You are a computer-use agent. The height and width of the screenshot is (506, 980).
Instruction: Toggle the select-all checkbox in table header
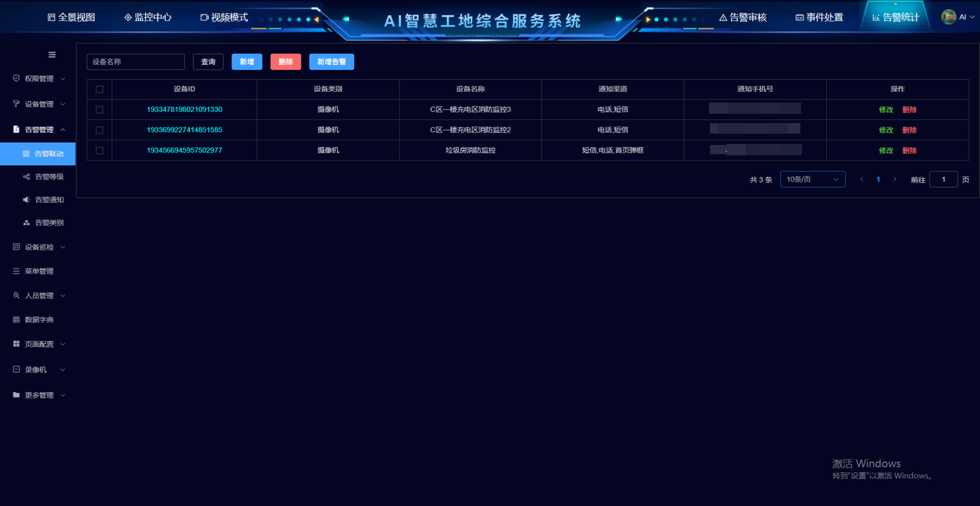coord(99,89)
